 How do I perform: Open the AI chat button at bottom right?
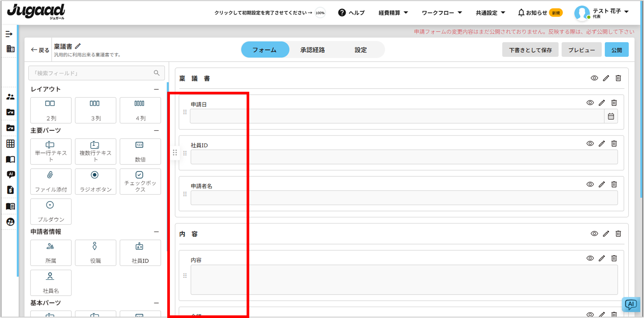tap(631, 305)
